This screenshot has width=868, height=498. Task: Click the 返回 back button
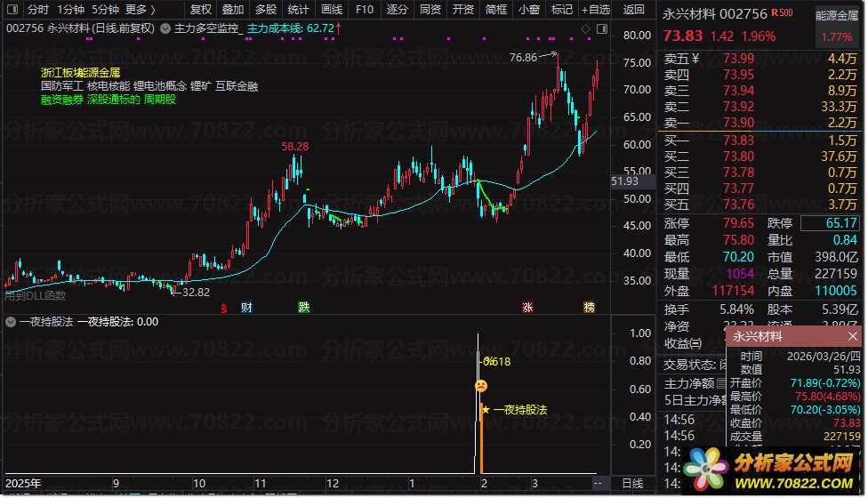coord(634,10)
